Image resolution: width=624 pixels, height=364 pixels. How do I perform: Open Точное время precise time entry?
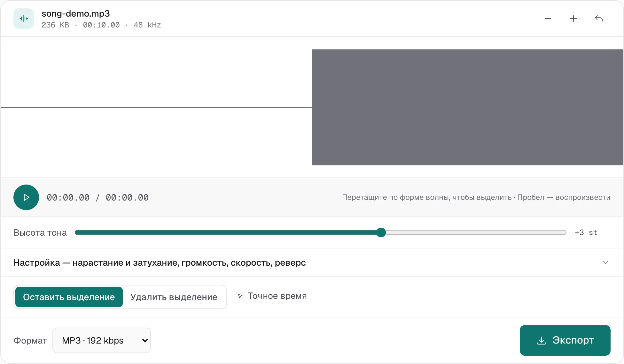[x=271, y=296]
